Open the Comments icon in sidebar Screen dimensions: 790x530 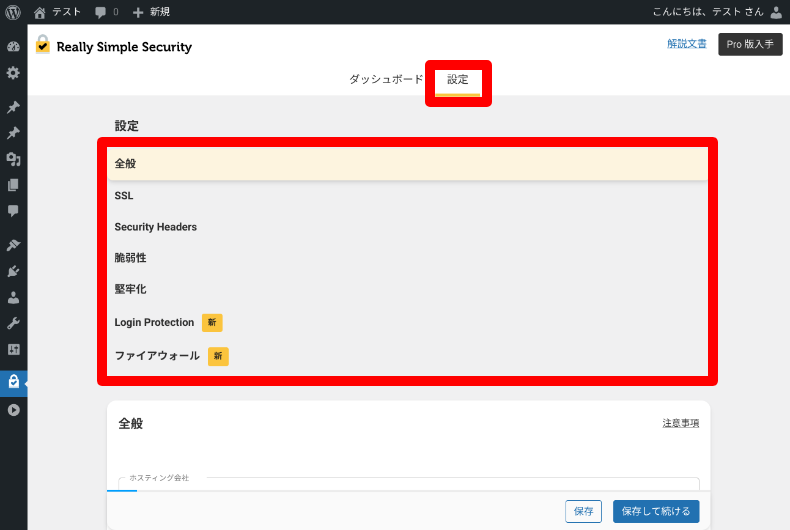point(13,211)
